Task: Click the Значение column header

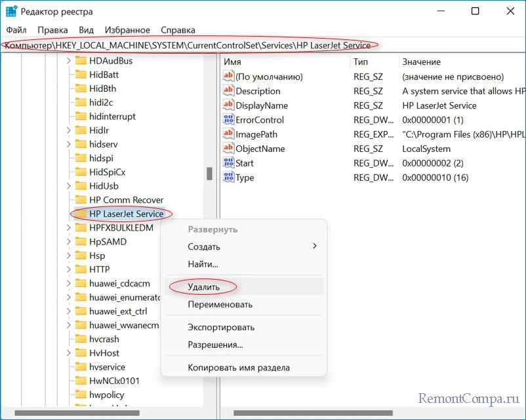Action: point(421,62)
